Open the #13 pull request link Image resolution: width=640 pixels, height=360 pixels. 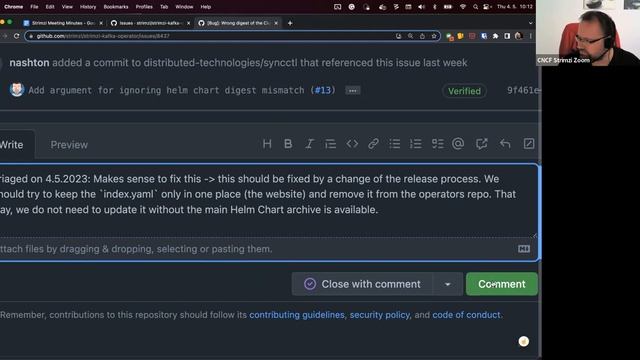[x=323, y=90]
